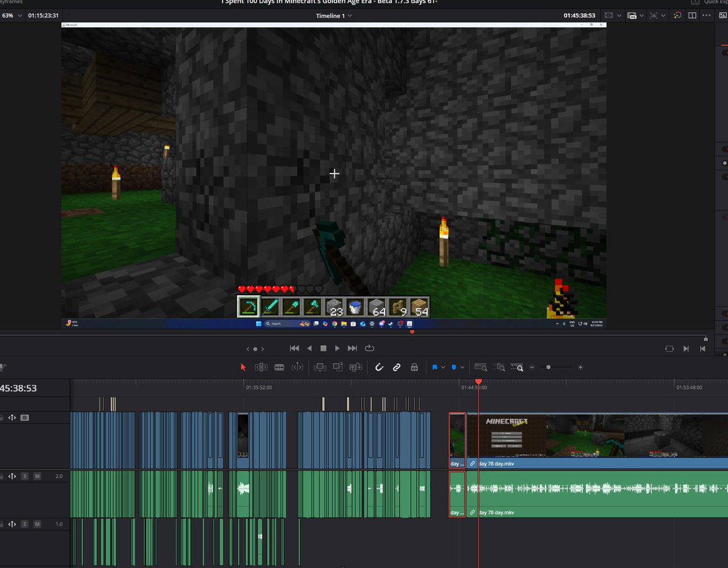Click go to previous clip start icon

pyautogui.click(x=703, y=349)
